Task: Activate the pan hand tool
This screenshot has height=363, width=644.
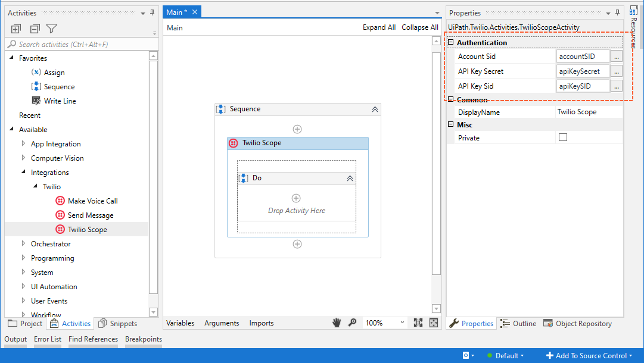Action: pyautogui.click(x=337, y=323)
